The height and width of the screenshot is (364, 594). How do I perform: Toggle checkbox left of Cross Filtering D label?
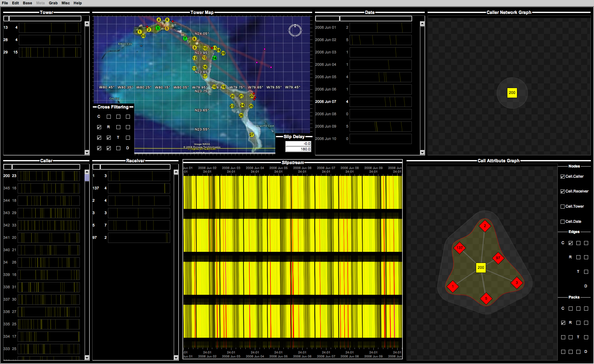[118, 148]
